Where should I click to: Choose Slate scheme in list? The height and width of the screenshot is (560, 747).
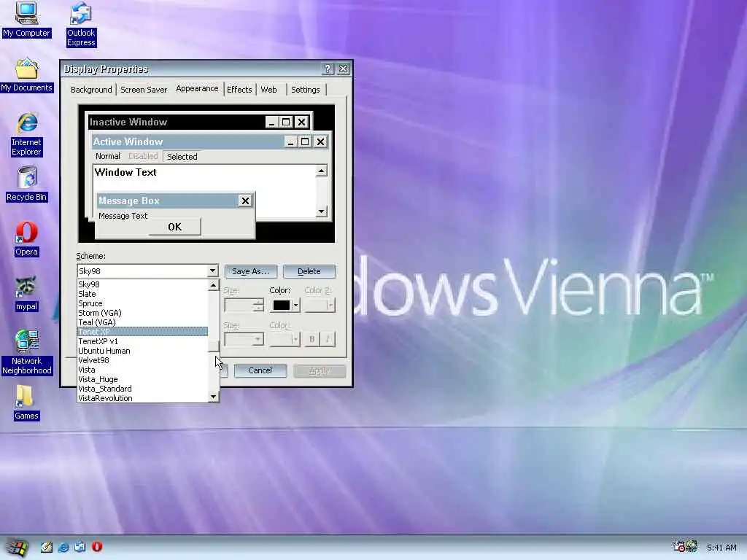coord(142,294)
